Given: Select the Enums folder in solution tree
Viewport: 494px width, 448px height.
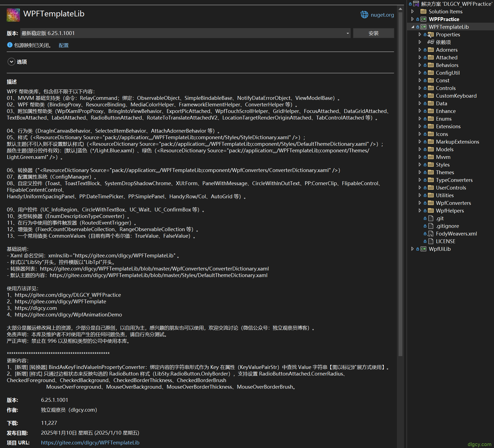Looking at the screenshot, I should pos(444,119).
